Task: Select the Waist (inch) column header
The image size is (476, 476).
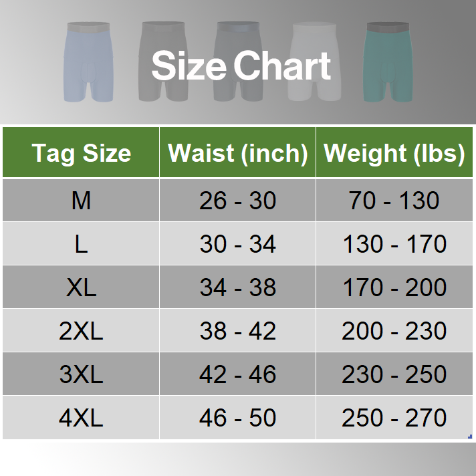Action: tap(237, 153)
